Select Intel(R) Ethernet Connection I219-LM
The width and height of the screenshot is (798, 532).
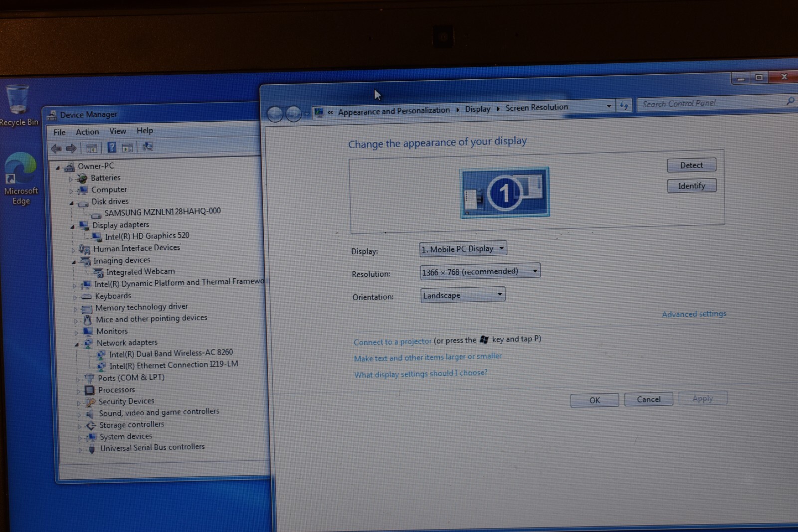174,365
